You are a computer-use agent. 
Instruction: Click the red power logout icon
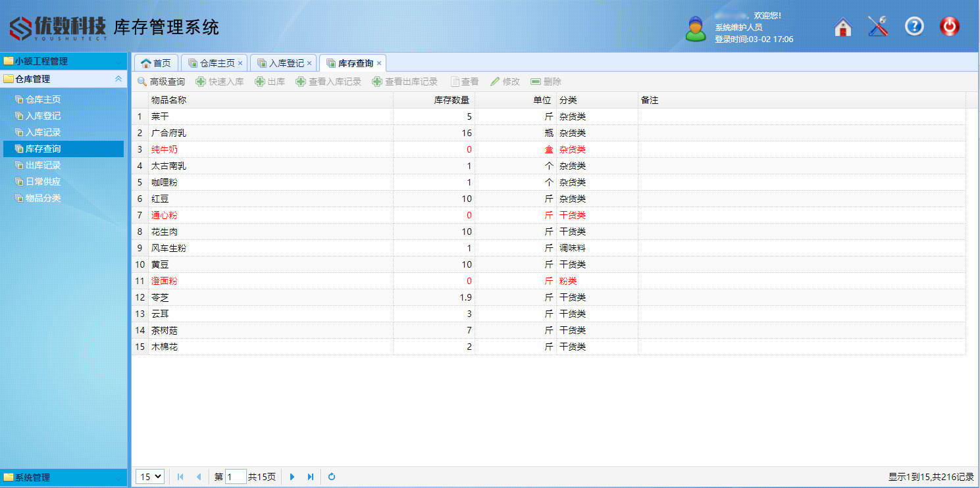(949, 27)
